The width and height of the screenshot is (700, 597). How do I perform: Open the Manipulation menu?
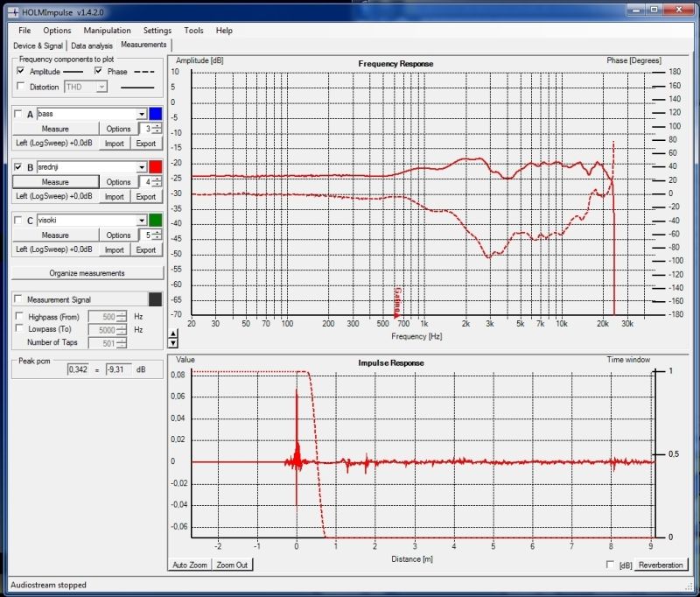(107, 31)
